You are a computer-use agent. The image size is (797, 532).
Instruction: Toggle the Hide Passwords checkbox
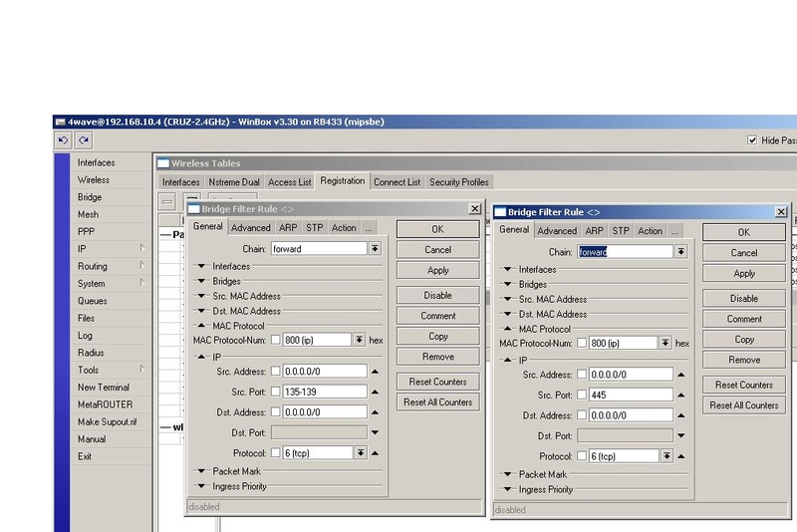click(752, 141)
